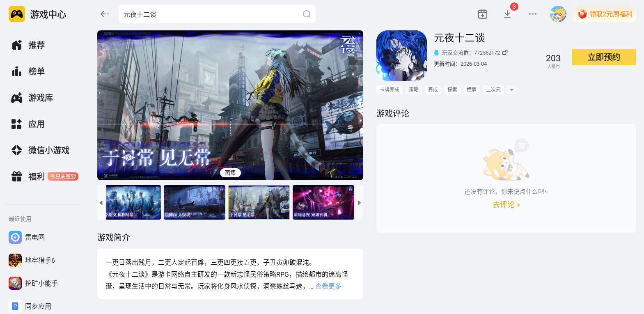Click the 游戏评论 heading

pyautogui.click(x=393, y=113)
